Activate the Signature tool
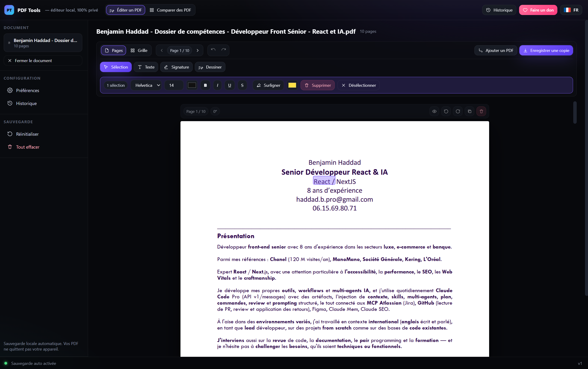Viewport: 588px width, 369px height. click(x=176, y=67)
